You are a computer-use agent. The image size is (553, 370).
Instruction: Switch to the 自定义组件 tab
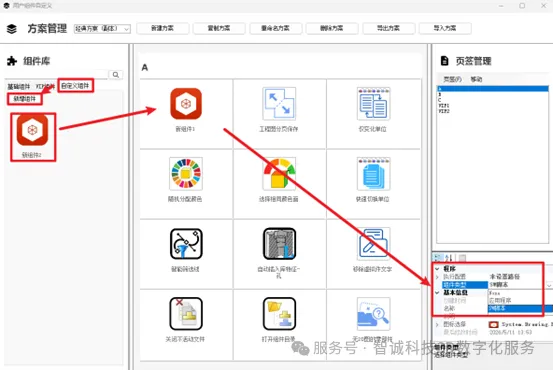[75, 86]
